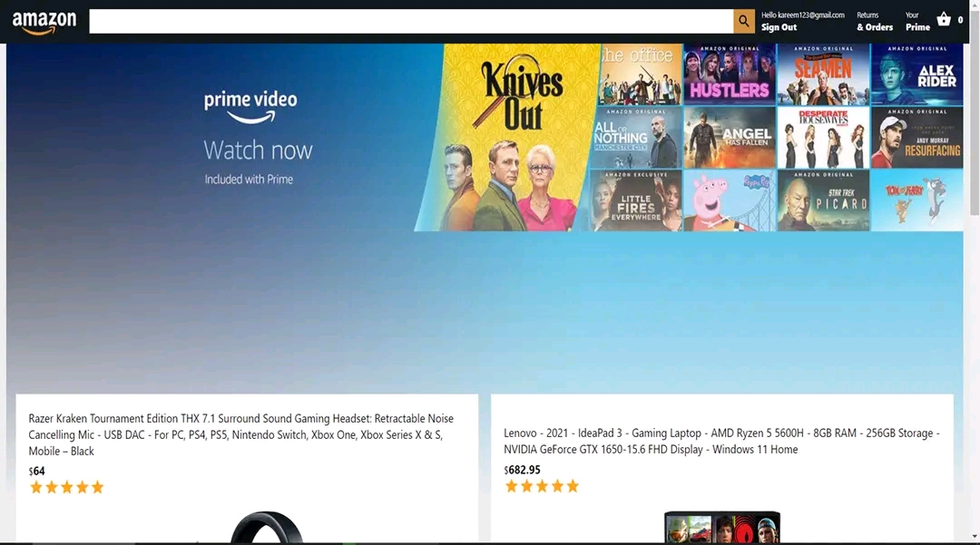Image resolution: width=980 pixels, height=545 pixels.
Task: Click the $682.95 Lenovo laptop price
Action: click(x=522, y=470)
